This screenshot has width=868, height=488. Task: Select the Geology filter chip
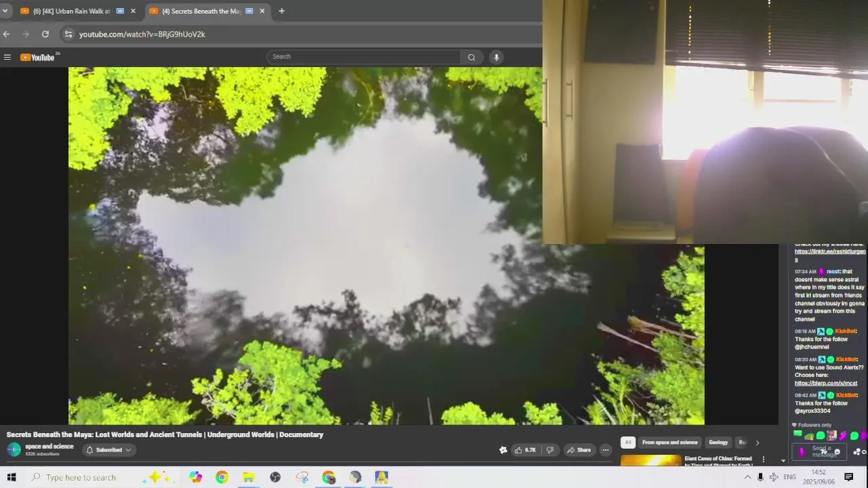(718, 443)
